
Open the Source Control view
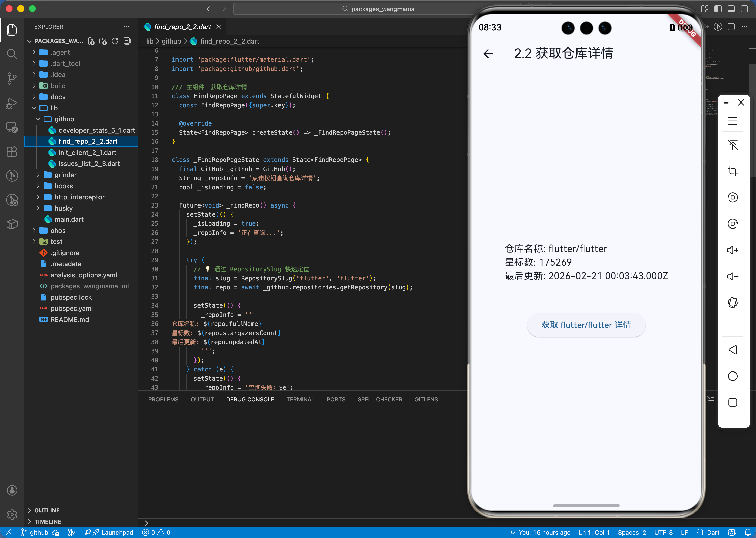pyautogui.click(x=12, y=78)
